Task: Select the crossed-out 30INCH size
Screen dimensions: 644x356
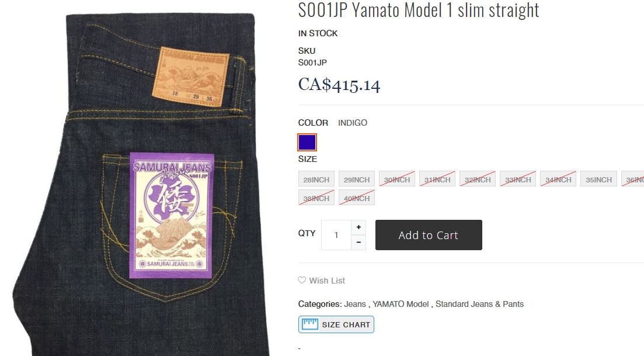Action: coord(397,179)
